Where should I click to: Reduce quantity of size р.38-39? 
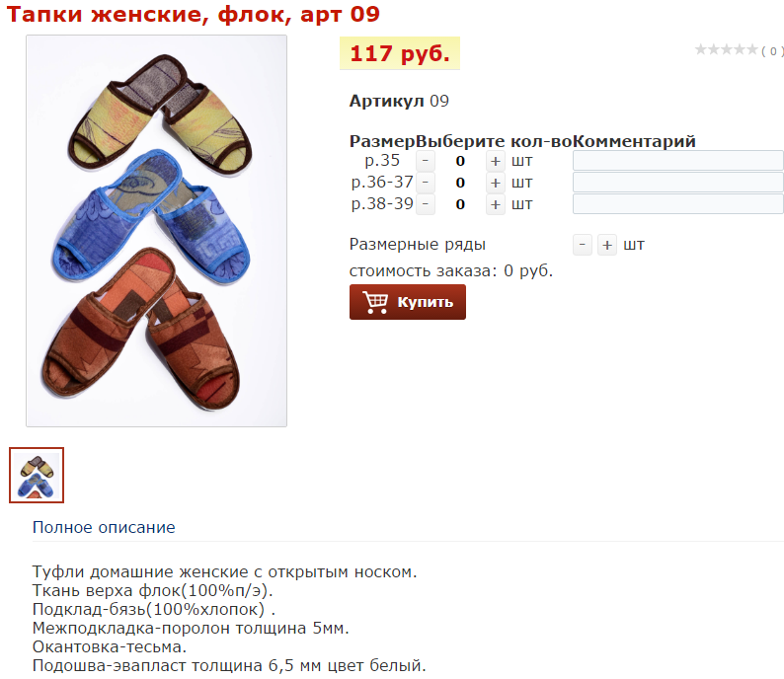point(426,204)
